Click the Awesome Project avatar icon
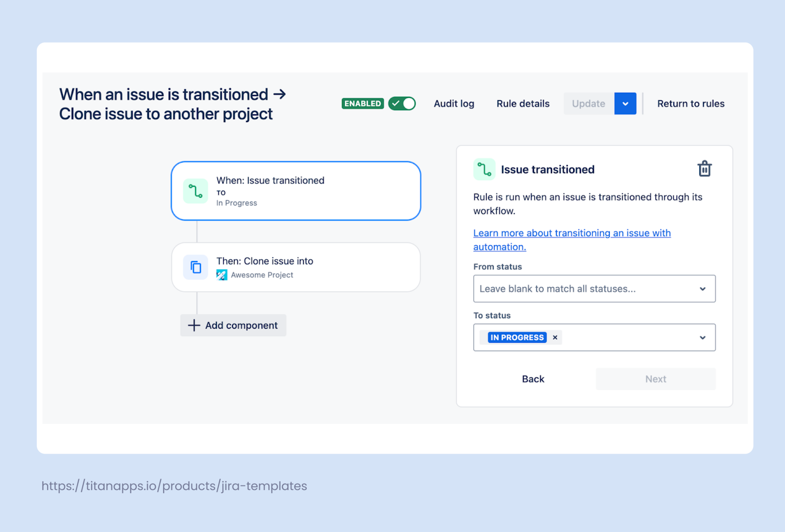This screenshot has height=532, width=785. [x=222, y=275]
